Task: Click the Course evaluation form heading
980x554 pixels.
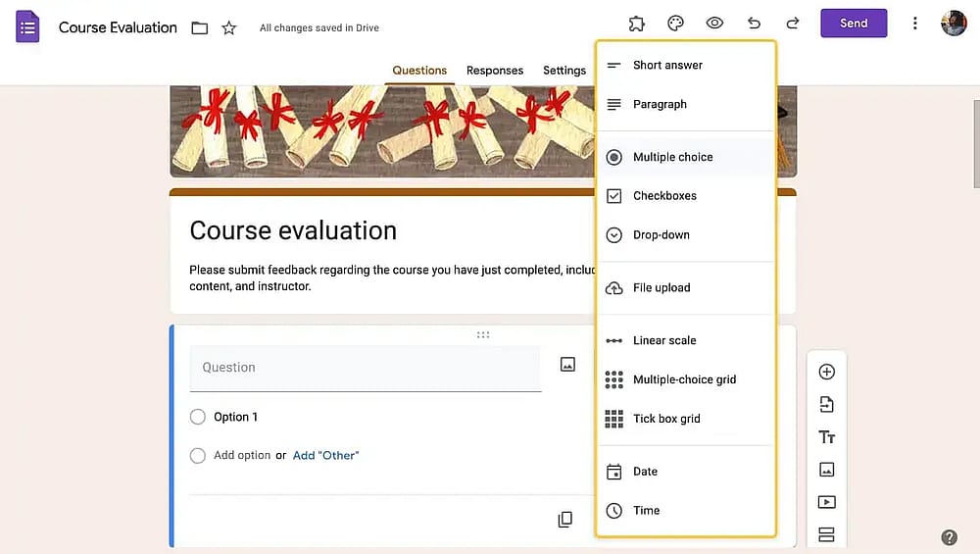Action: point(293,230)
